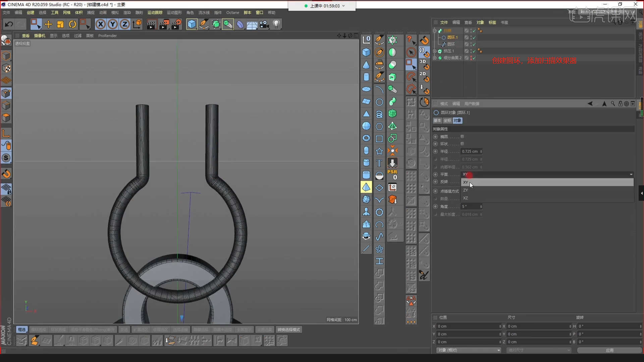Open ProRender in viewport menu
644x362 pixels.
click(108, 36)
